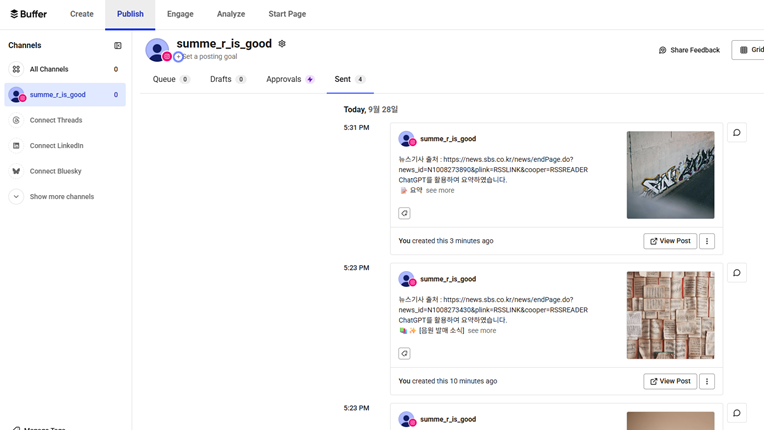Switch to Grid view button
The image size is (764, 430).
pyautogui.click(x=750, y=50)
